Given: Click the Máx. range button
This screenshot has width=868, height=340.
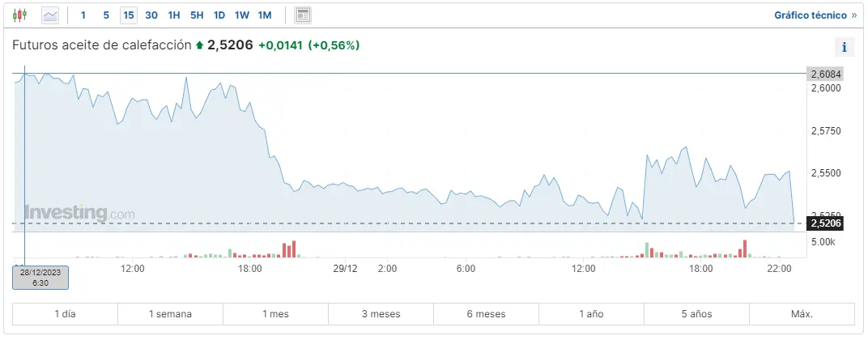Looking at the screenshot, I should pos(802,313).
